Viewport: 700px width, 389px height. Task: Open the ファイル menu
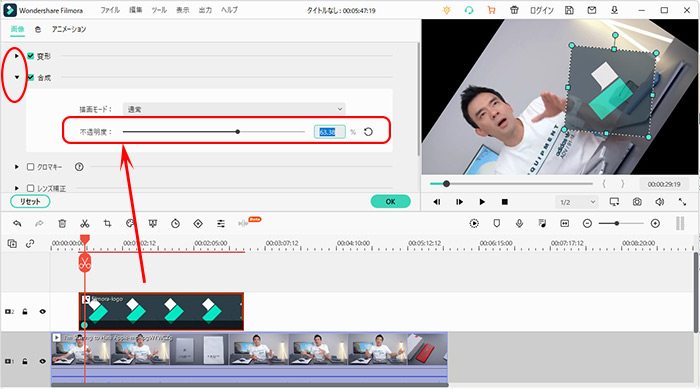coord(110,10)
